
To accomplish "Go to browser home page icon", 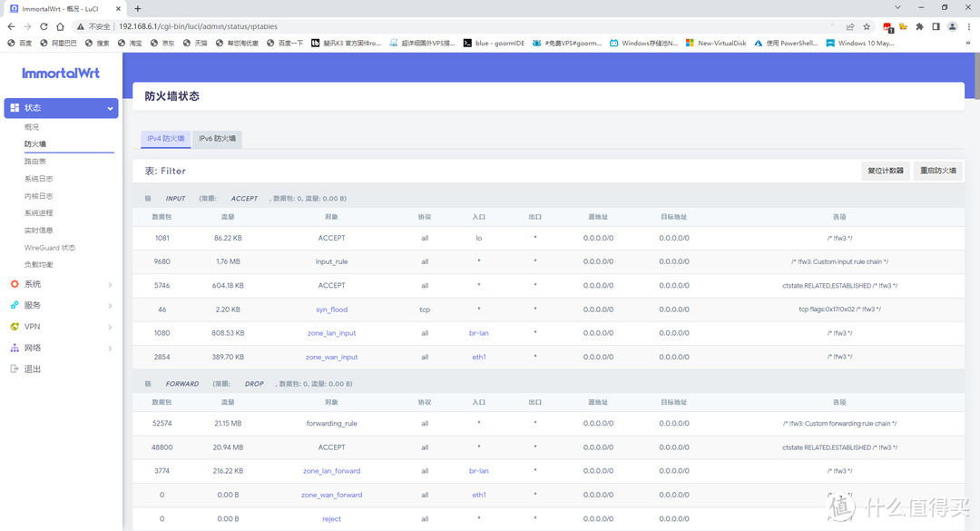I will pos(60,26).
